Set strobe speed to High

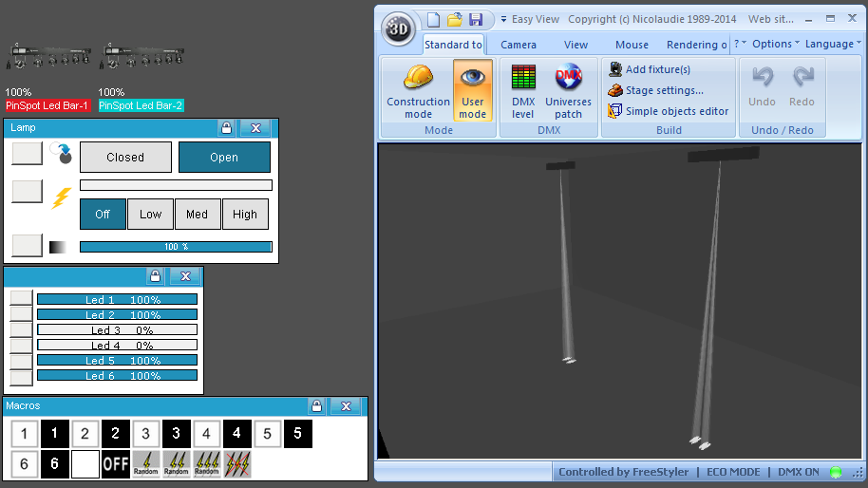point(245,215)
